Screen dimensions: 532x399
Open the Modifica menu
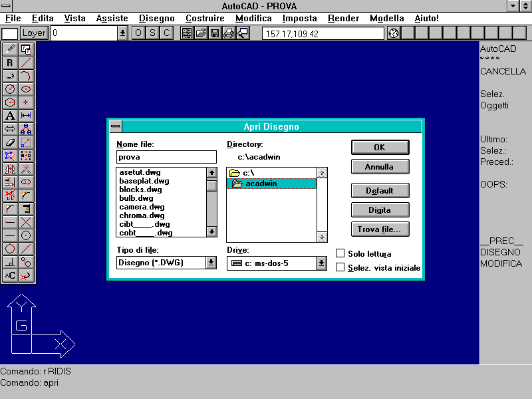click(x=253, y=19)
